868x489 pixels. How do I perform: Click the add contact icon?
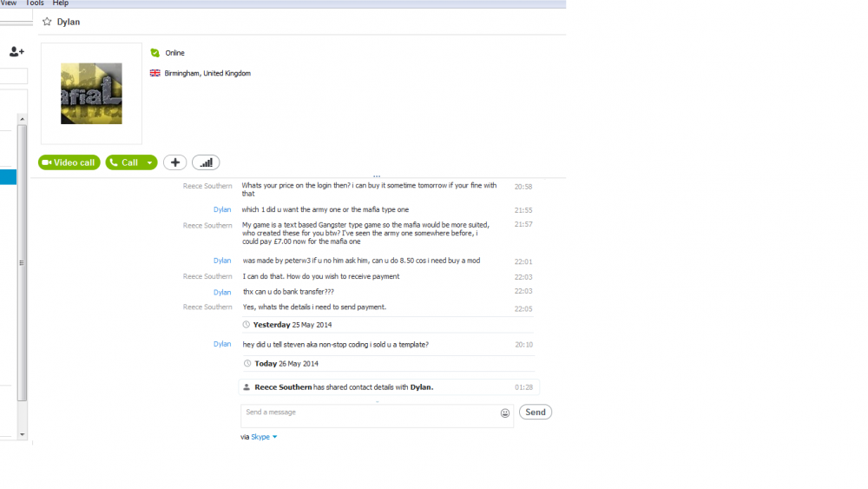tap(16, 52)
